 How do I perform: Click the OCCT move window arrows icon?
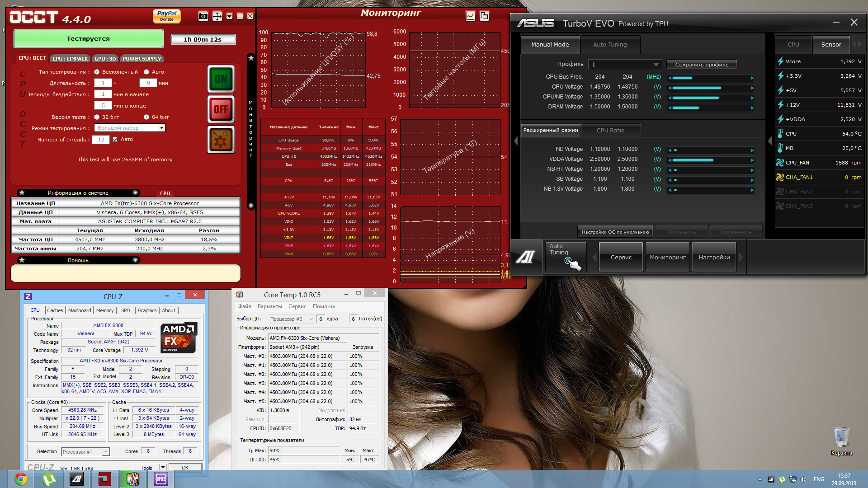click(217, 17)
